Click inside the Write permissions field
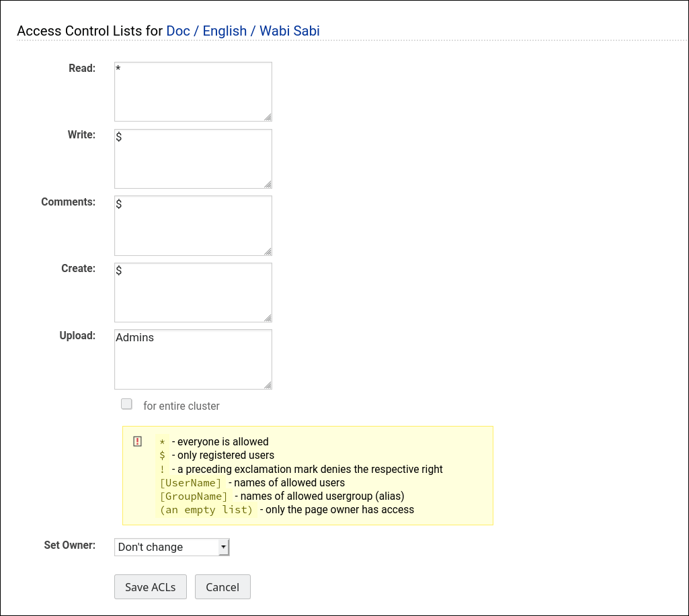 tap(193, 158)
